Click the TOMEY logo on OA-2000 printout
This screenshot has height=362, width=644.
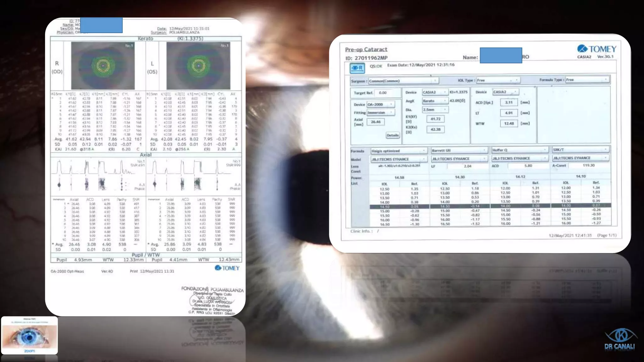pos(227,268)
